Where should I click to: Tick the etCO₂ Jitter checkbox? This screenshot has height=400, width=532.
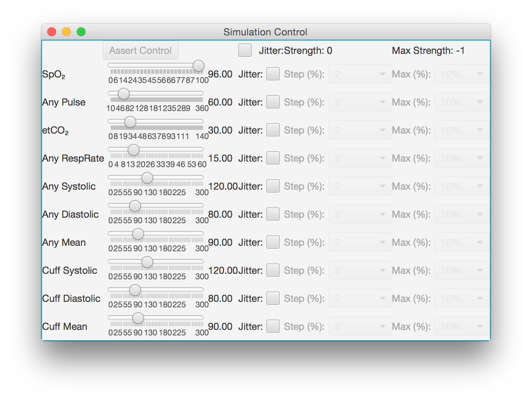coord(273,130)
